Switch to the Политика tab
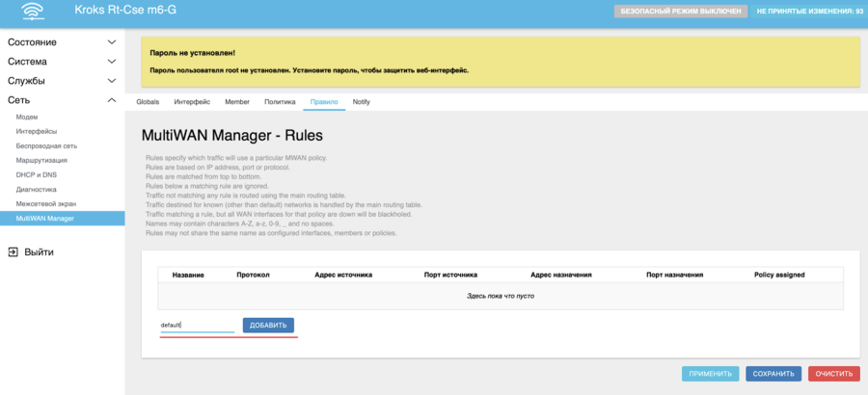This screenshot has width=868, height=395. coord(280,101)
